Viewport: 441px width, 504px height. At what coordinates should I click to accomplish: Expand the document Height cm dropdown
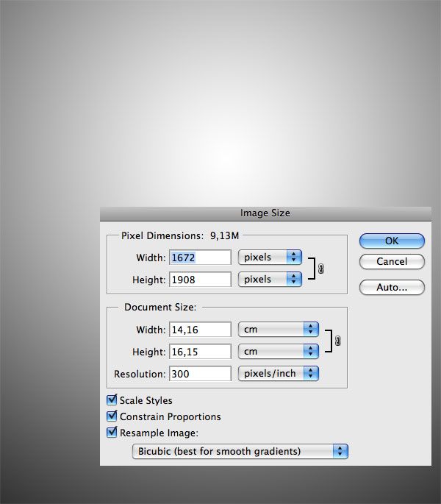coord(278,352)
